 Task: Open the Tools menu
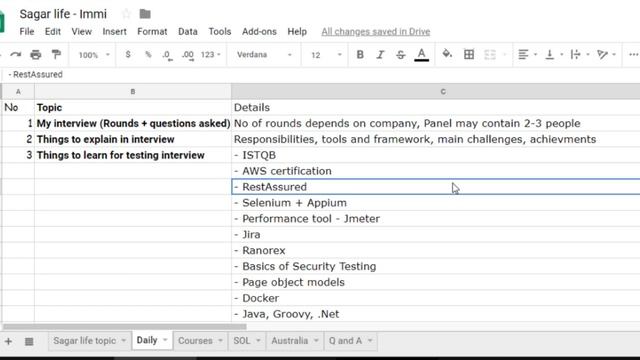point(220,31)
